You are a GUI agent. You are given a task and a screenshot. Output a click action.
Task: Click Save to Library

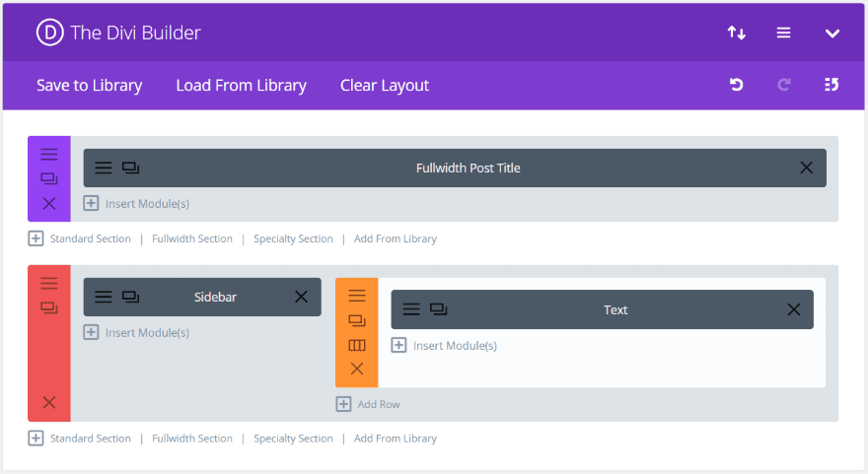click(x=89, y=86)
